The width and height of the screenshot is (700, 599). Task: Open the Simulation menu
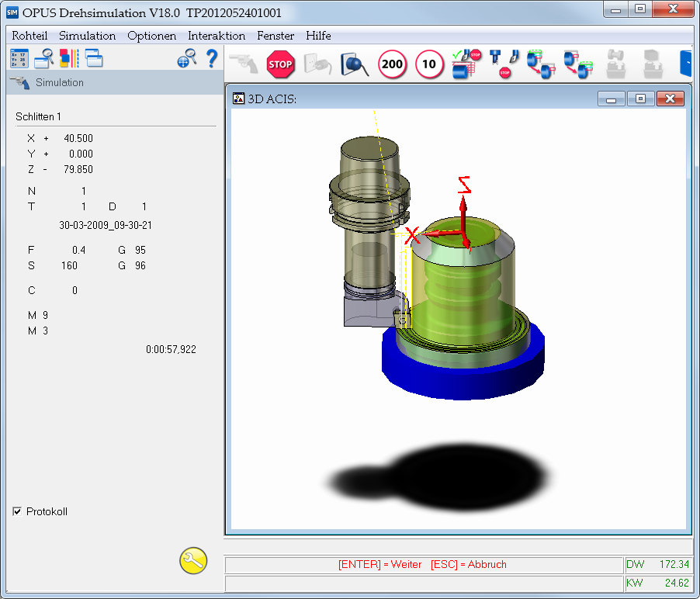(x=87, y=36)
